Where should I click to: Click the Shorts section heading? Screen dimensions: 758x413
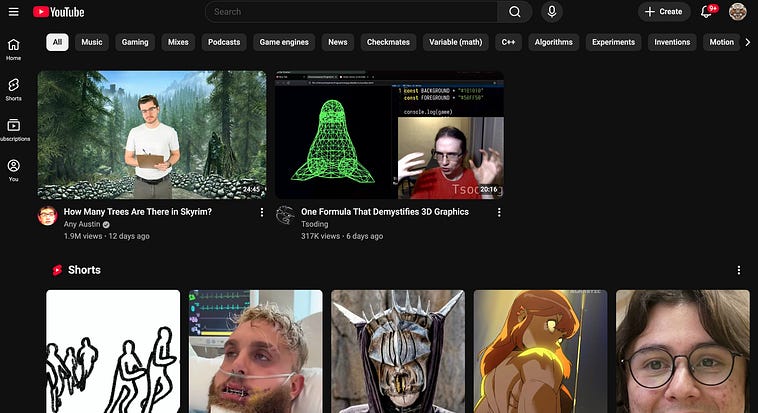(84, 270)
